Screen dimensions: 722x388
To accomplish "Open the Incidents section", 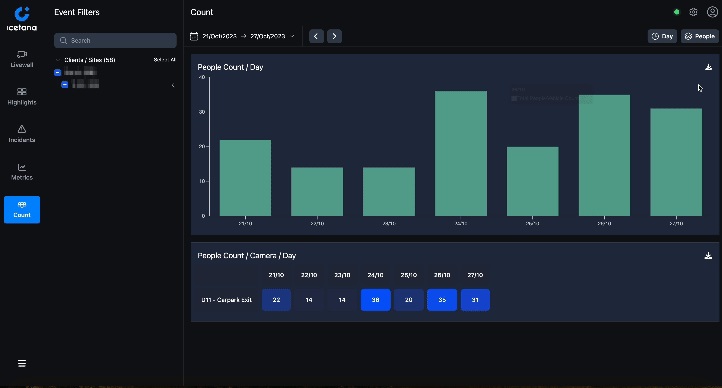I will pyautogui.click(x=22, y=134).
